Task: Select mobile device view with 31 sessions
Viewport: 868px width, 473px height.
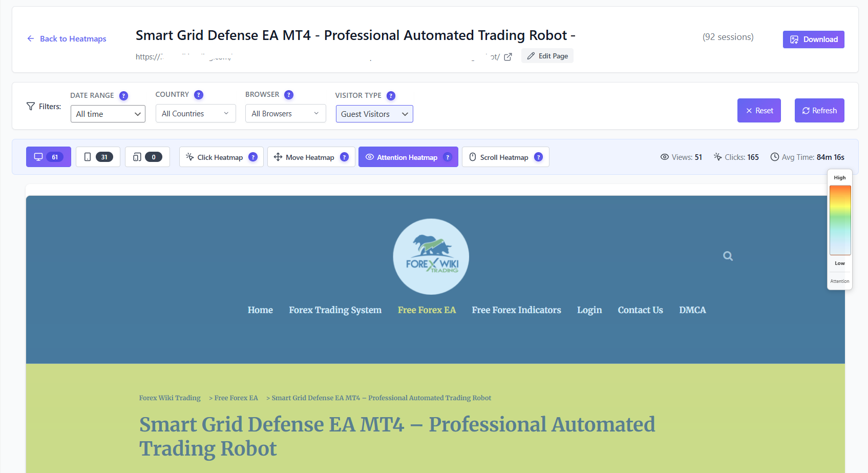Action: (98, 157)
